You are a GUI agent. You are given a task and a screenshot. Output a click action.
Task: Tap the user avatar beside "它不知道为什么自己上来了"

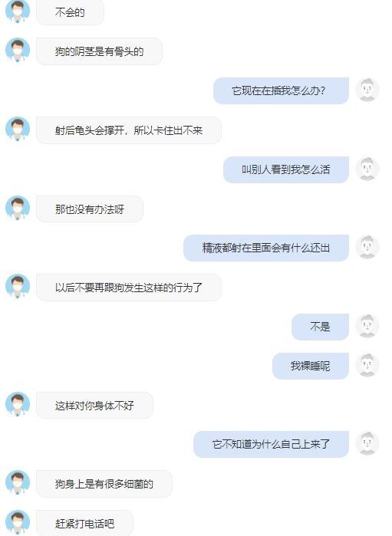pos(367,444)
